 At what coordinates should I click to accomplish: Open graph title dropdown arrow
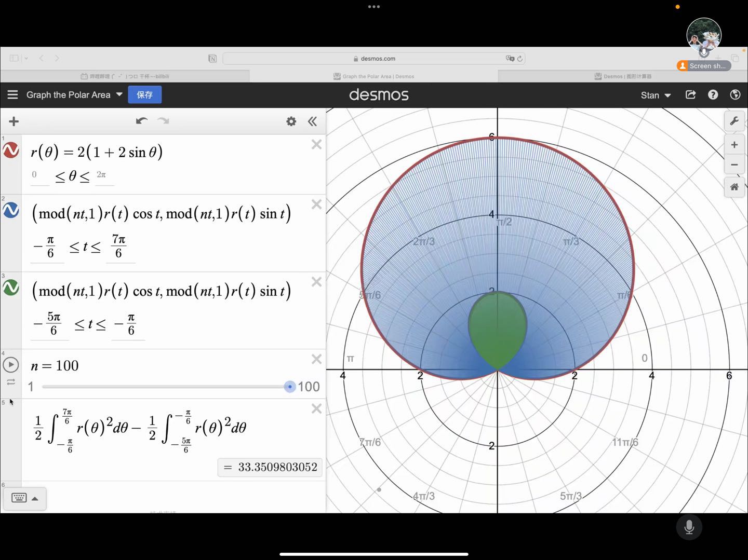(119, 94)
